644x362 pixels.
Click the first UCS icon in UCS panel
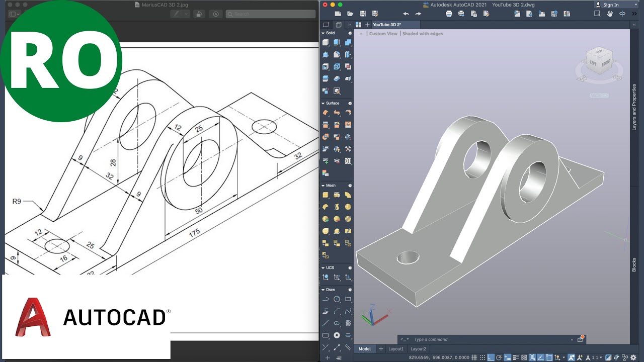point(326,277)
